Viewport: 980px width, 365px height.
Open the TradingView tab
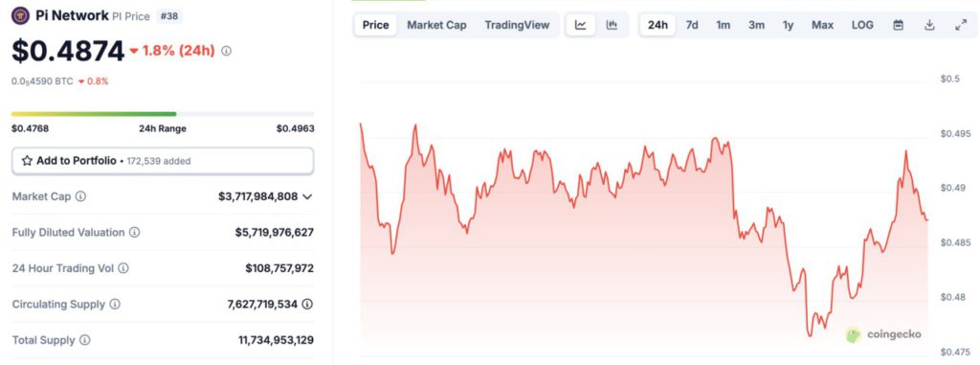coord(517,25)
